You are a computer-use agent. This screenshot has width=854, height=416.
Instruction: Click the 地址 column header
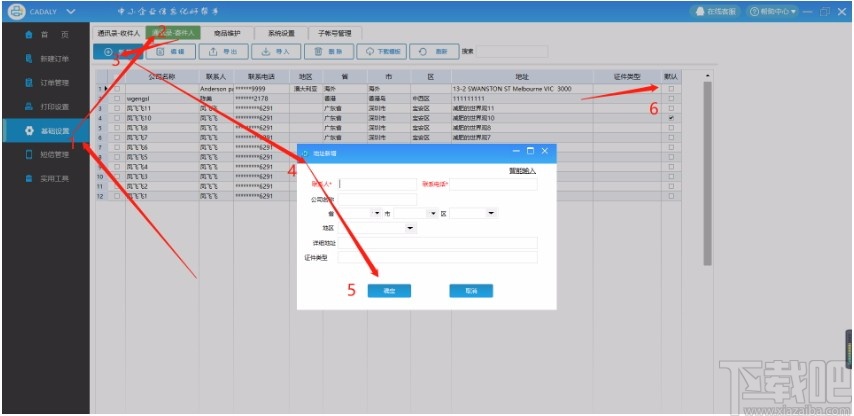[x=522, y=77]
